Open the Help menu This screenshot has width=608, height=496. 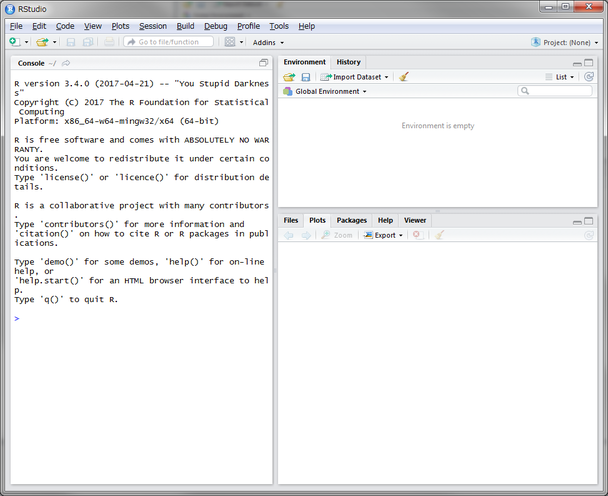(306, 26)
